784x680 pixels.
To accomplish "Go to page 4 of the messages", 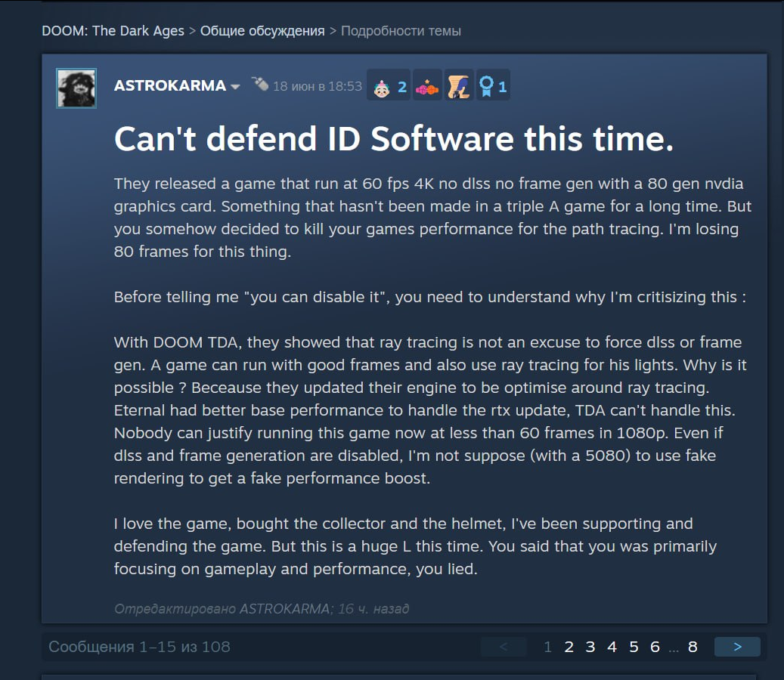I will click(612, 647).
